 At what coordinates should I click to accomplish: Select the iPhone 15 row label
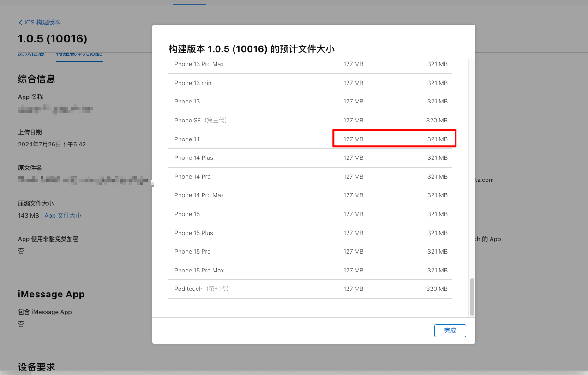pos(186,214)
